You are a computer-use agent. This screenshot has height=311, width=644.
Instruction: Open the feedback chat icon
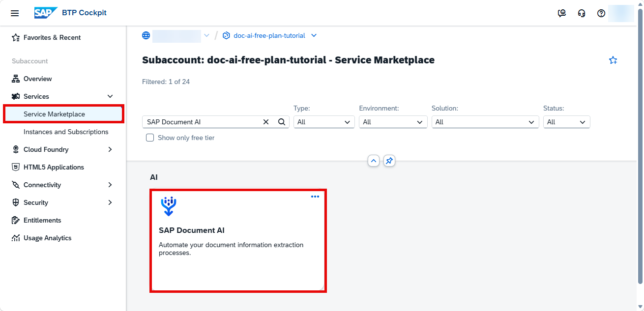click(562, 13)
